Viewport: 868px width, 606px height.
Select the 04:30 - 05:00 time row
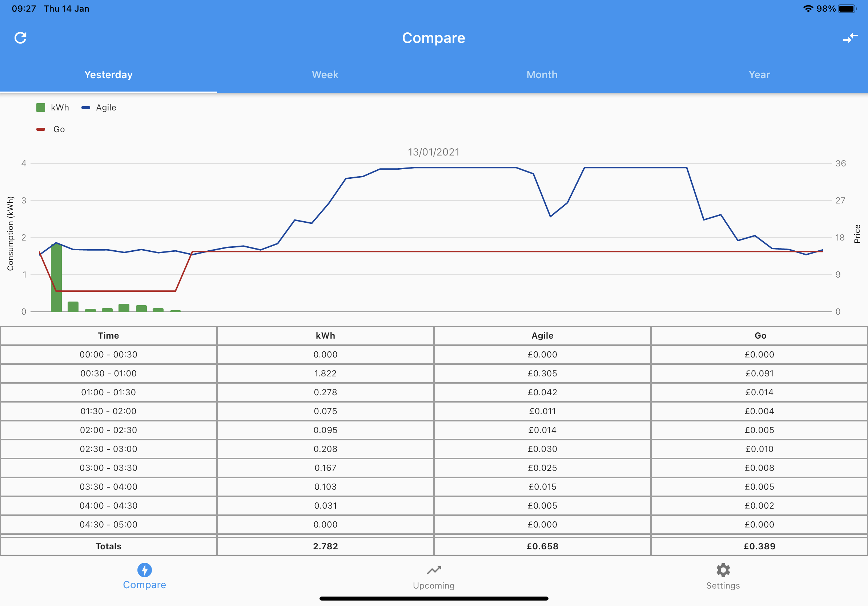point(108,524)
